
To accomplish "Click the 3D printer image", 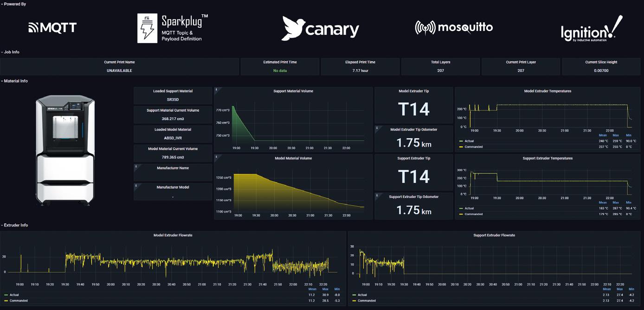I will point(65,150).
